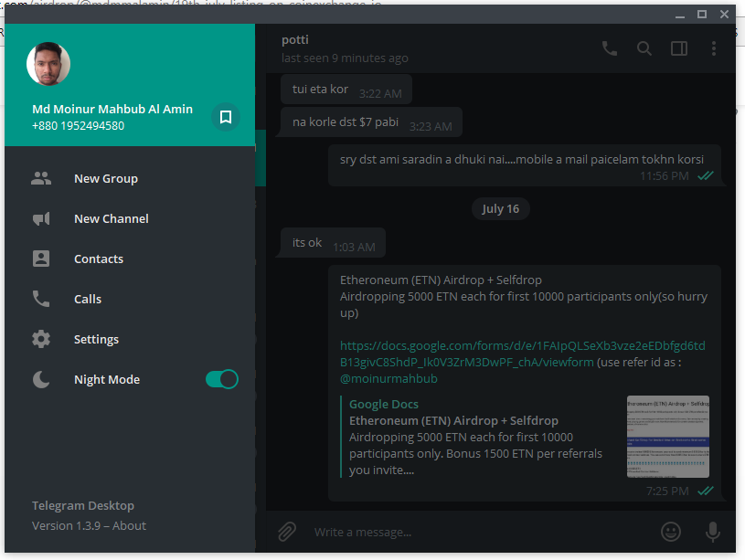Record a voice message with the microphone icon
745x560 pixels.
click(713, 532)
